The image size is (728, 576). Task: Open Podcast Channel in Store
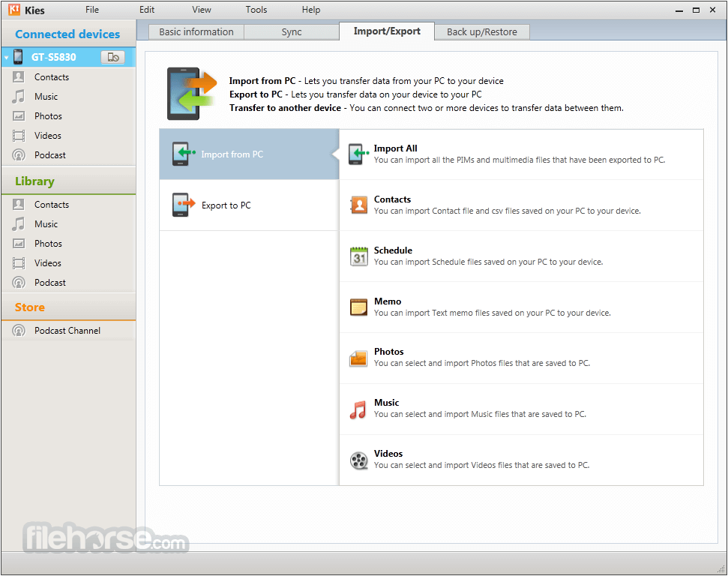(x=68, y=331)
